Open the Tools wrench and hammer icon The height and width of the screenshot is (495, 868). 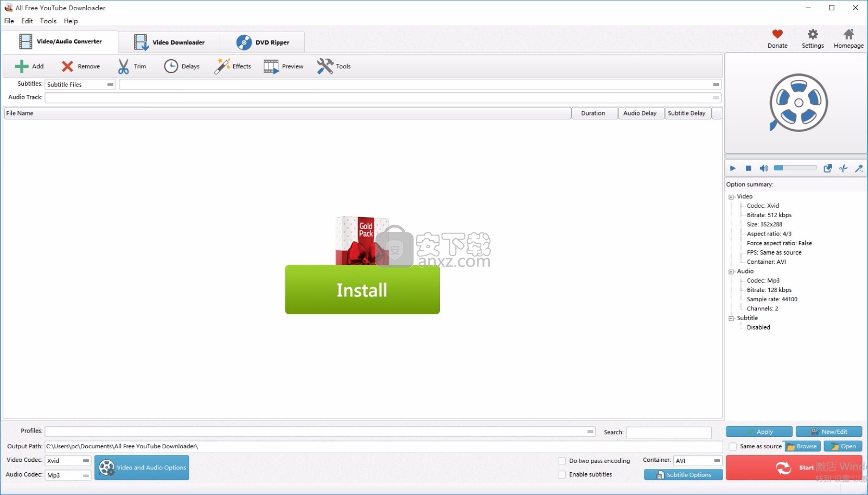pyautogui.click(x=325, y=66)
